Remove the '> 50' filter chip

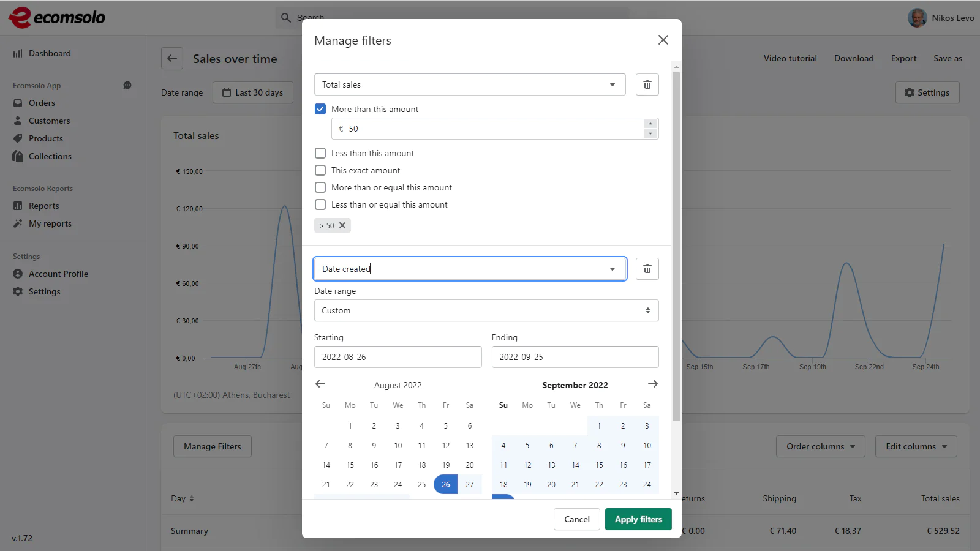tap(342, 225)
